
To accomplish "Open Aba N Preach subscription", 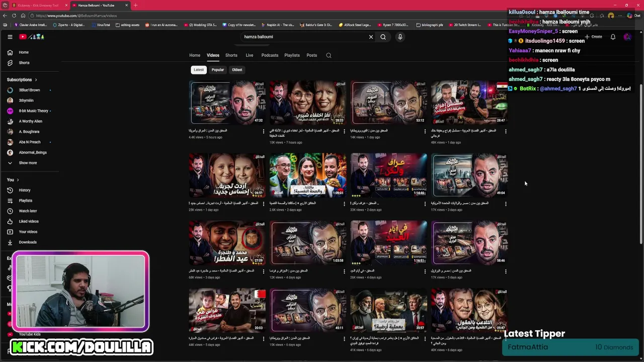I will 29,142.
